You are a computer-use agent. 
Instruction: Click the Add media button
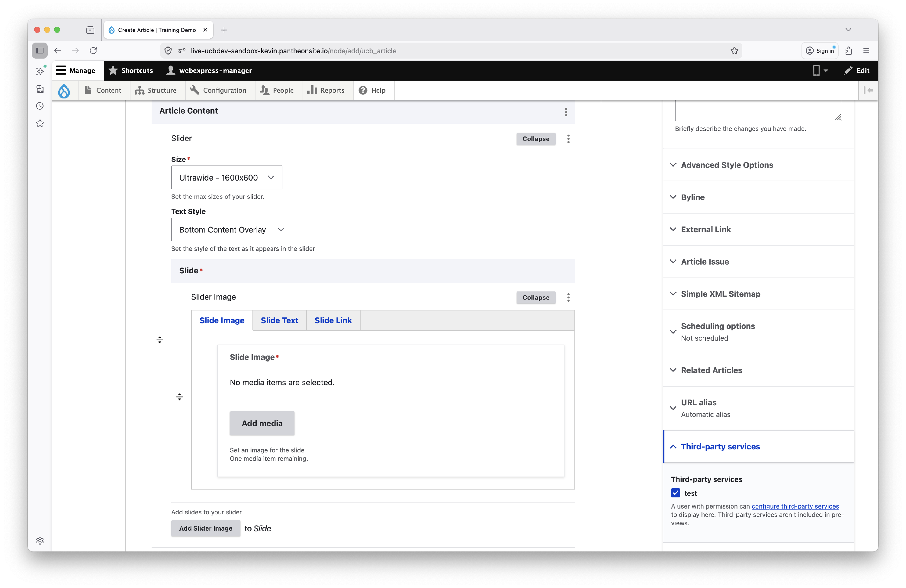click(262, 423)
